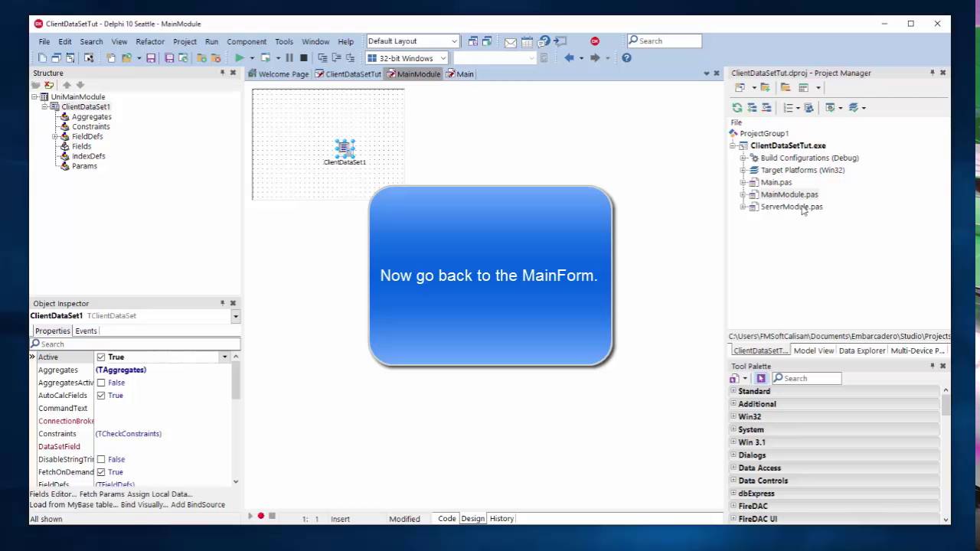Toggle the Active property checkbox
The height and width of the screenshot is (551, 980).
pyautogui.click(x=101, y=357)
